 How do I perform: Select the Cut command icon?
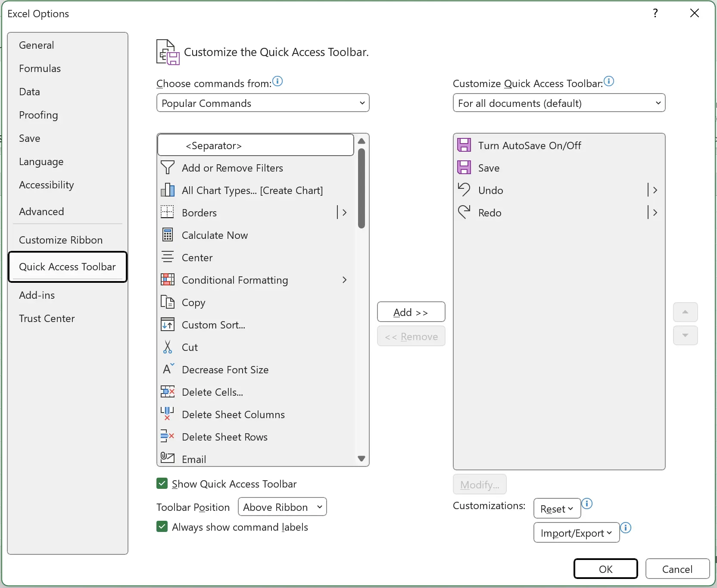coord(168,347)
